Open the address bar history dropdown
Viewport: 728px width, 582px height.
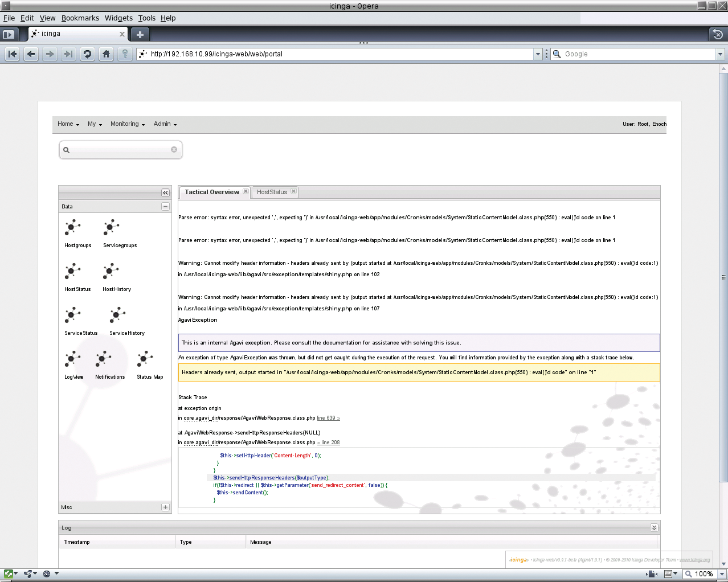point(538,54)
